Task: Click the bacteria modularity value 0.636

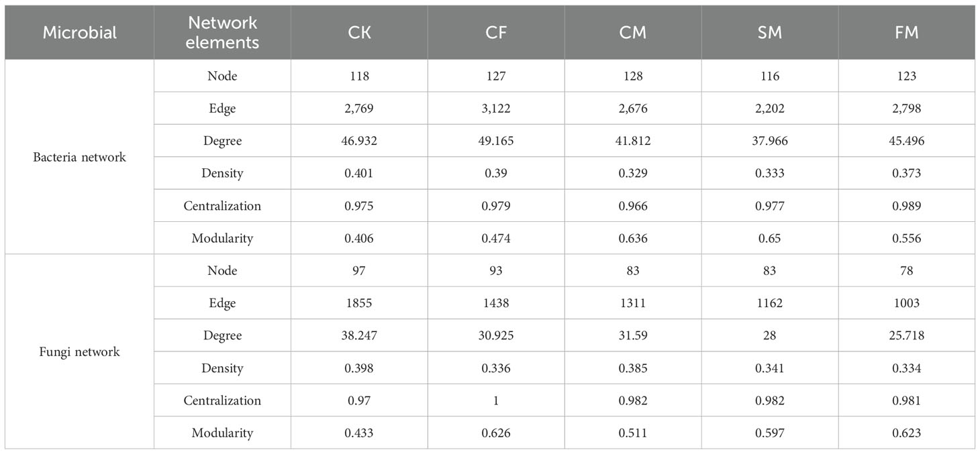Action: [633, 238]
